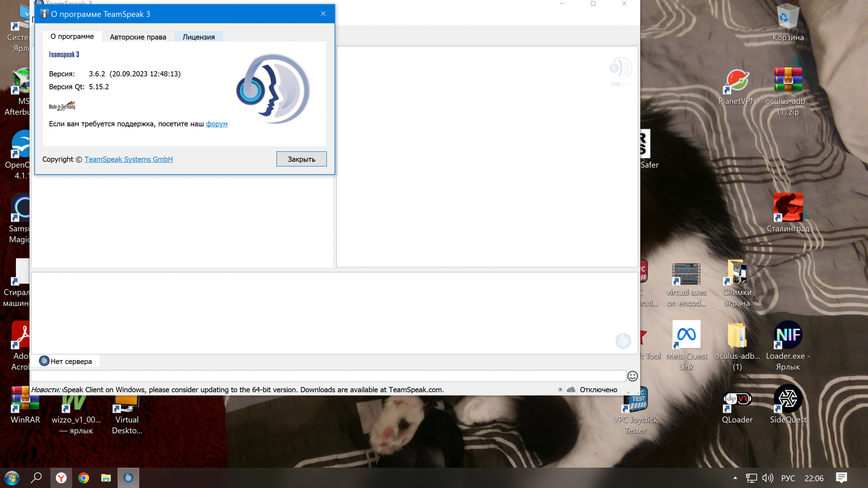Click the Закрыть button
The height and width of the screenshot is (488, 868).
pyautogui.click(x=301, y=159)
